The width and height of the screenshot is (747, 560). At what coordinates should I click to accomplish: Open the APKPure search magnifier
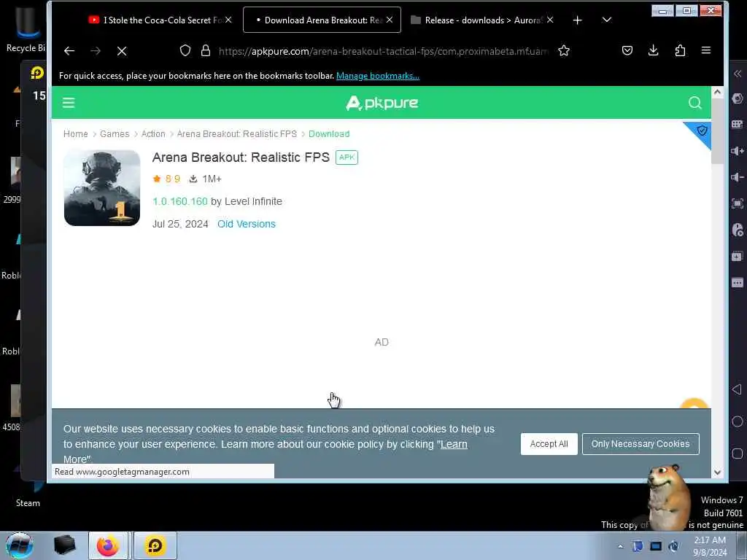coord(694,103)
